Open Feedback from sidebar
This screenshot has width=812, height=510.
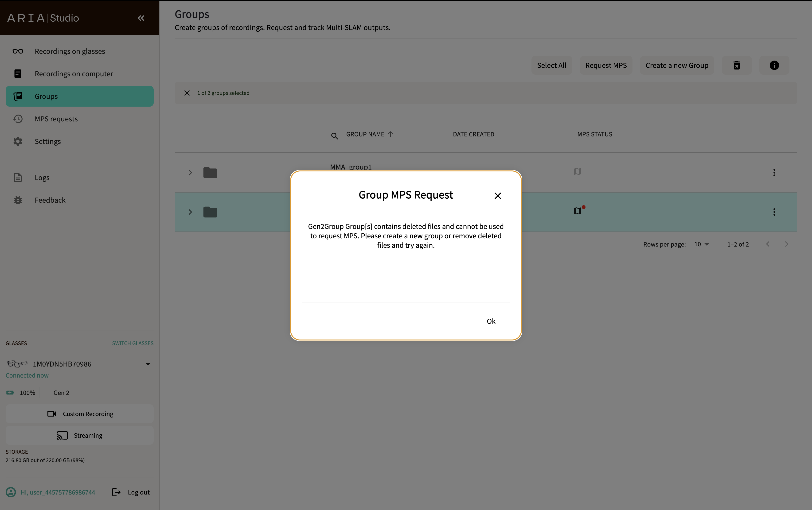(80, 200)
